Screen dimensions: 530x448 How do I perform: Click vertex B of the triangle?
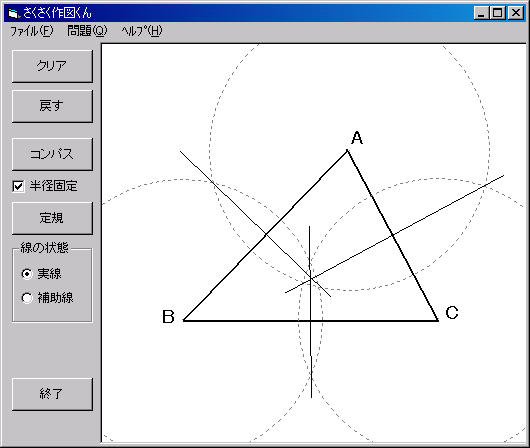pyautogui.click(x=184, y=320)
